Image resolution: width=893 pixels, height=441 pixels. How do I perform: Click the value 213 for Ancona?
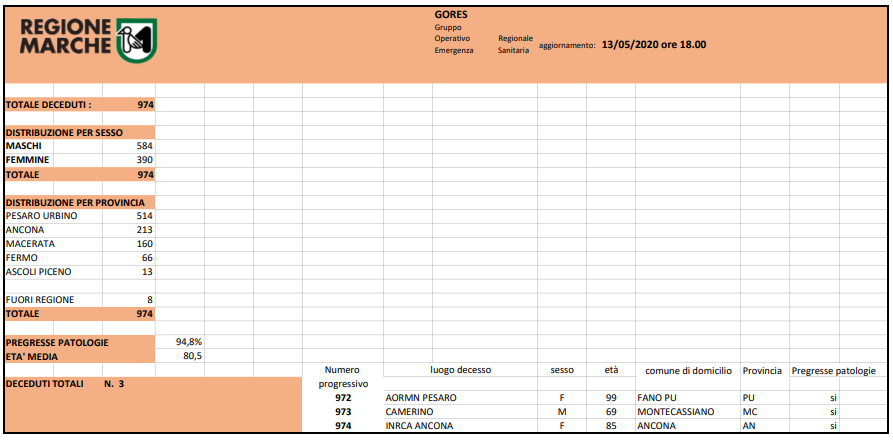145,230
